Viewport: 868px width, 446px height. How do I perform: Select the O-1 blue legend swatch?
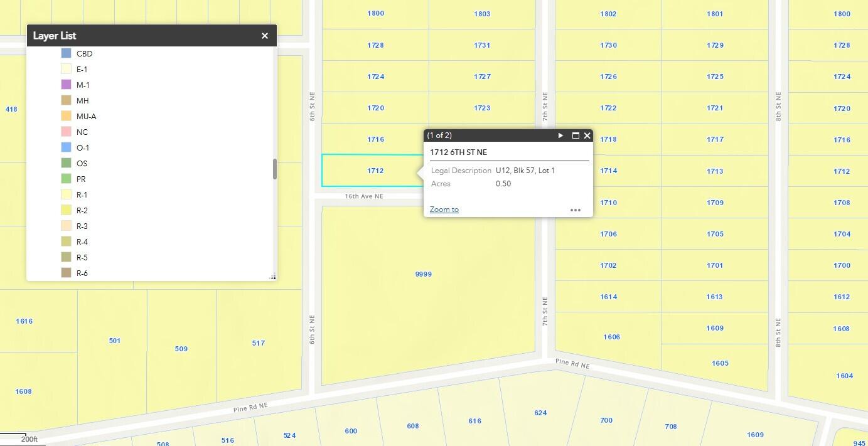(66, 147)
